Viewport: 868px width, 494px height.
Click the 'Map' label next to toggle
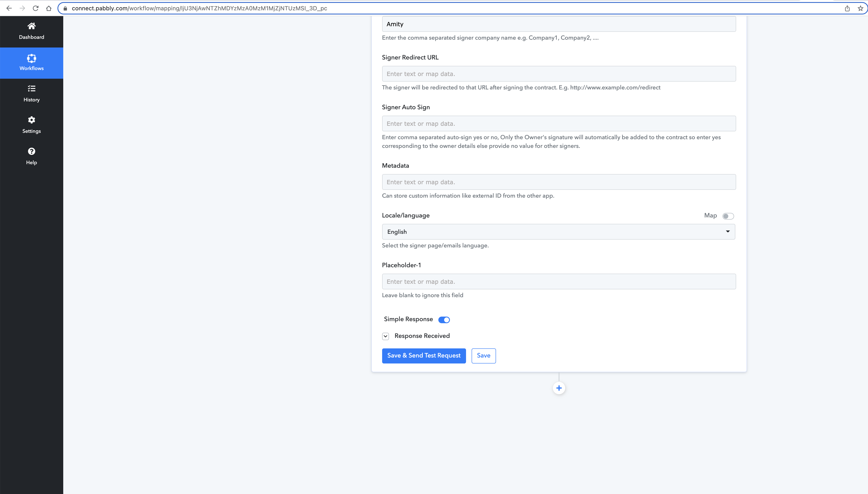(710, 215)
